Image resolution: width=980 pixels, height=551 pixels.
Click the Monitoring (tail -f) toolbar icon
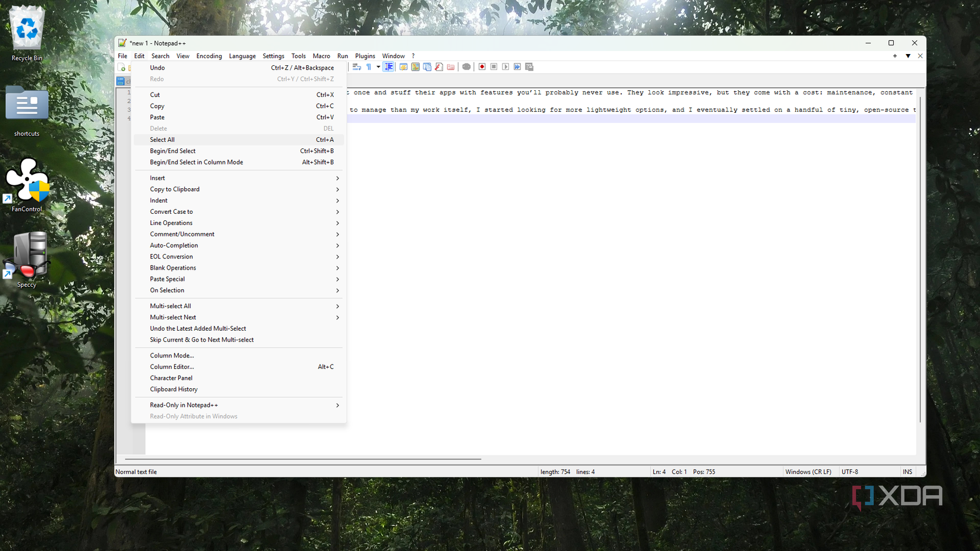coord(466,67)
